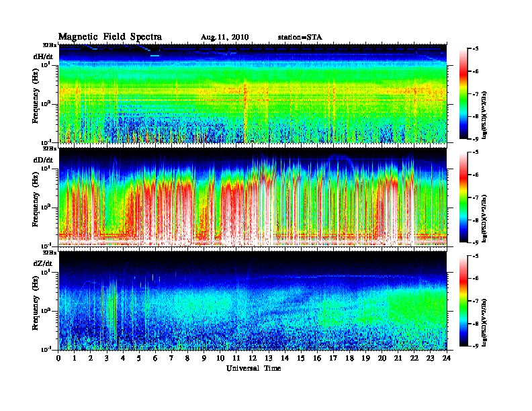
Task: Click the dD/dt panel color scale bar
Action: (463, 197)
